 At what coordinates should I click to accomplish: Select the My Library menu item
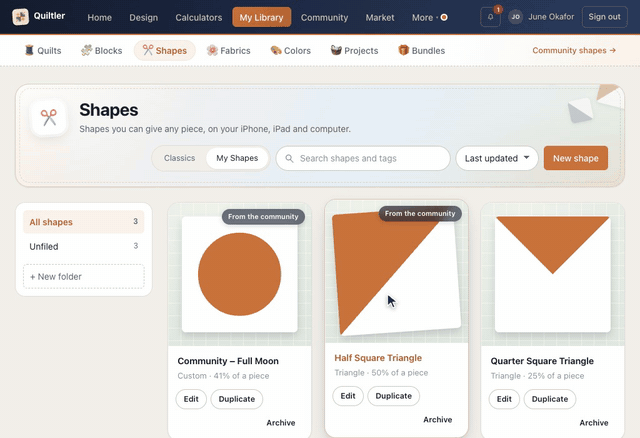pos(262,18)
